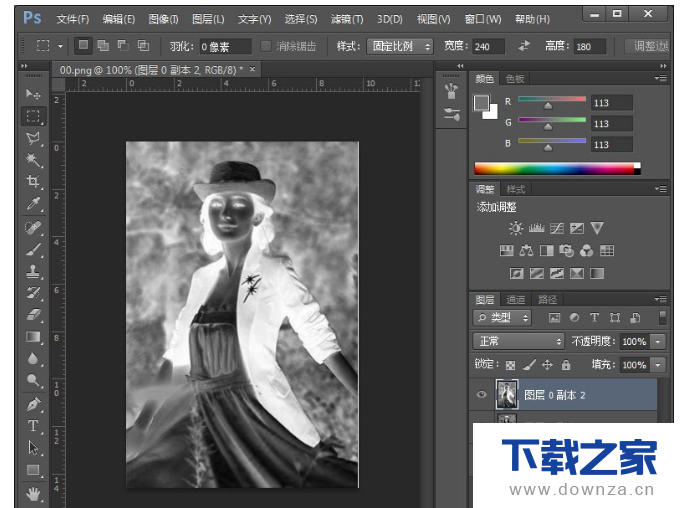This screenshot has height=508, width=683.
Task: Select the Crop tool
Action: point(33,181)
